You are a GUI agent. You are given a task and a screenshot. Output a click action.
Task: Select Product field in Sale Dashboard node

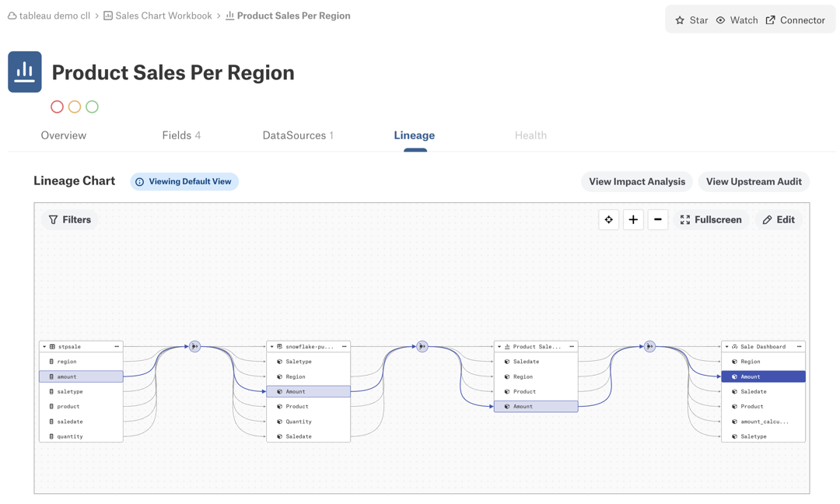click(x=764, y=407)
